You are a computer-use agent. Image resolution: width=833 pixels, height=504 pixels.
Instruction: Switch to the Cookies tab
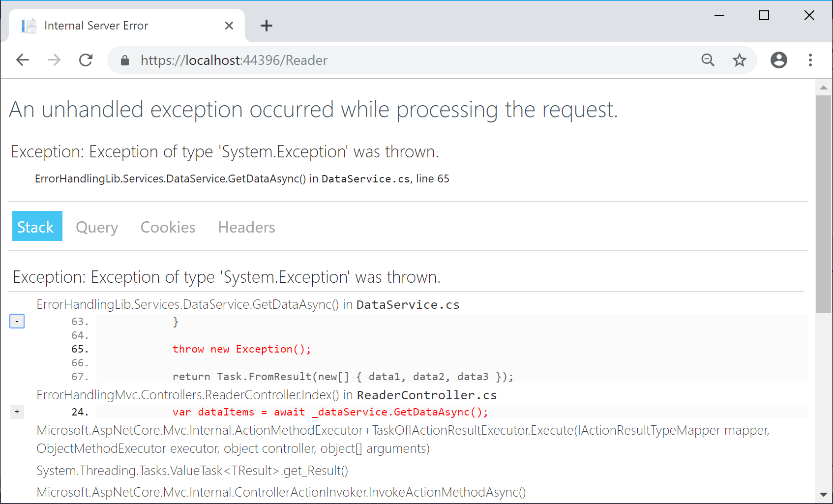[168, 227]
